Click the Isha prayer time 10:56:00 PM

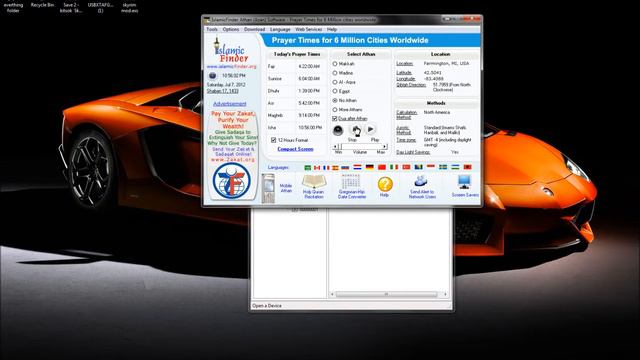pos(310,128)
